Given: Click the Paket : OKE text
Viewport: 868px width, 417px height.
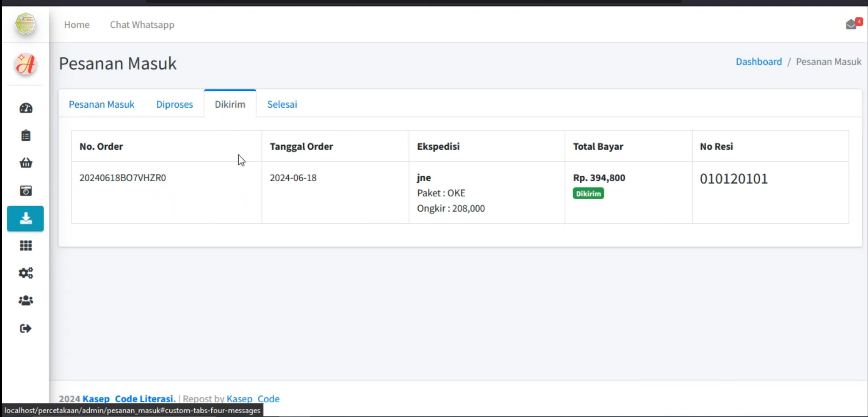Looking at the screenshot, I should click(441, 193).
